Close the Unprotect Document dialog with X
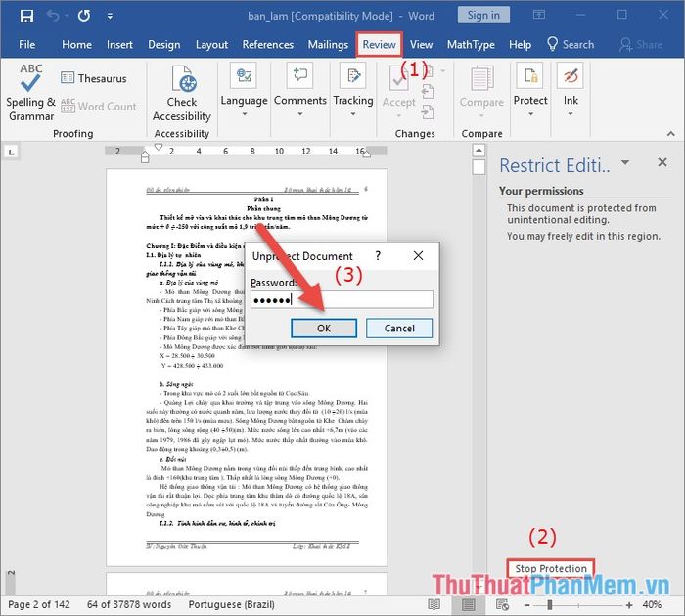Viewport: 685px width, 616px height. click(x=418, y=255)
